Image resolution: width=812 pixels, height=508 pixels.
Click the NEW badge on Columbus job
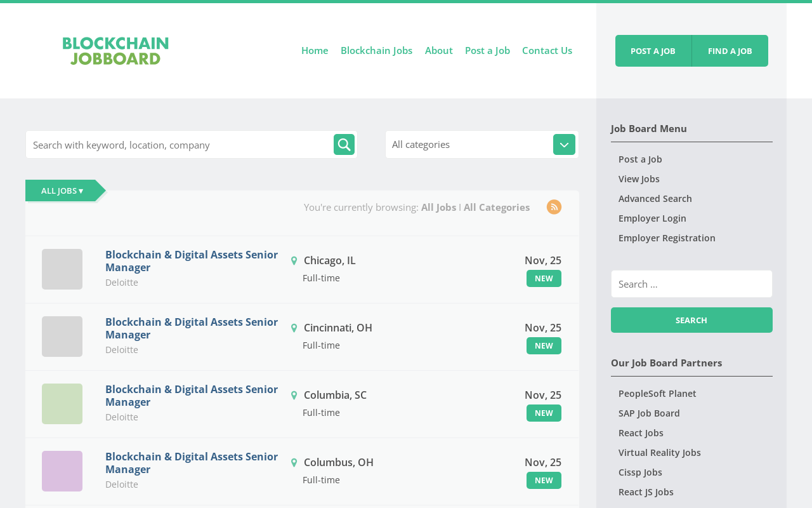tap(544, 481)
